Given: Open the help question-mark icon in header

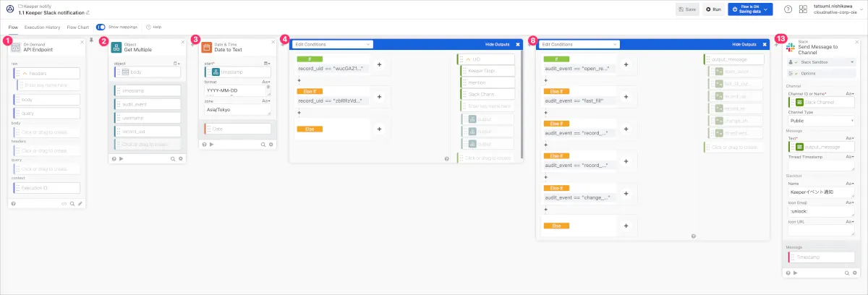Looking at the screenshot, I should point(788,9).
